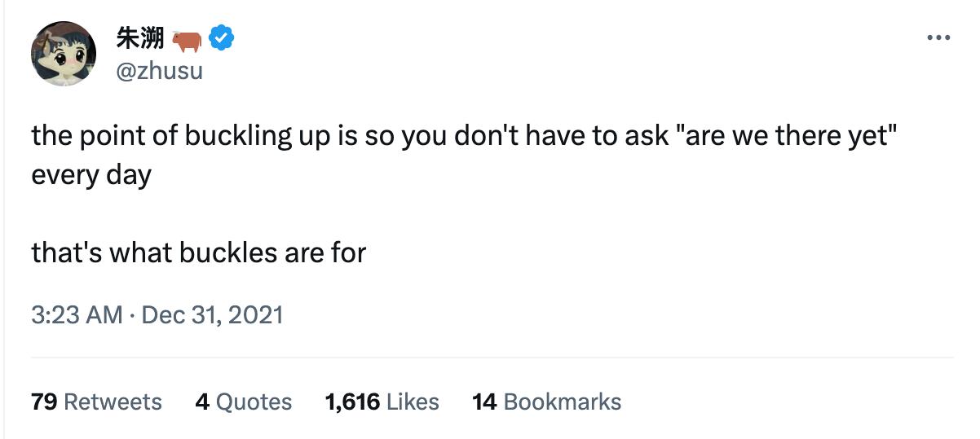This screenshot has width=980, height=439.
Task: Open the anime profile avatar
Action: pos(64,54)
